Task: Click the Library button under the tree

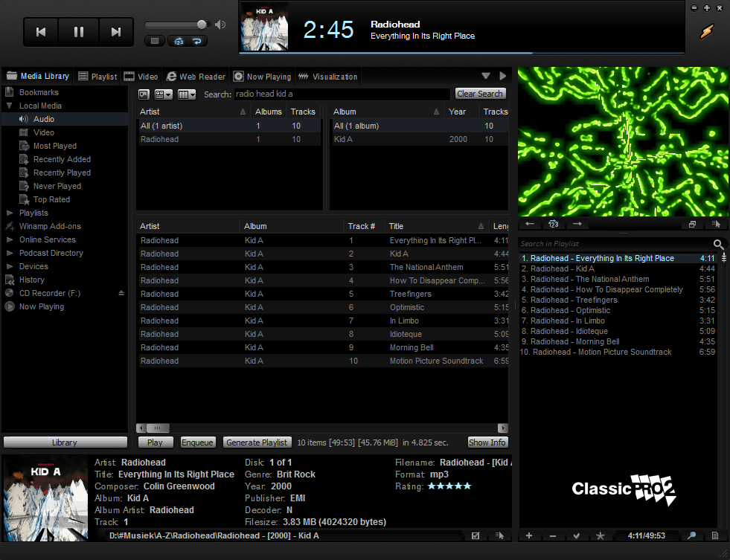Action: 65,442
